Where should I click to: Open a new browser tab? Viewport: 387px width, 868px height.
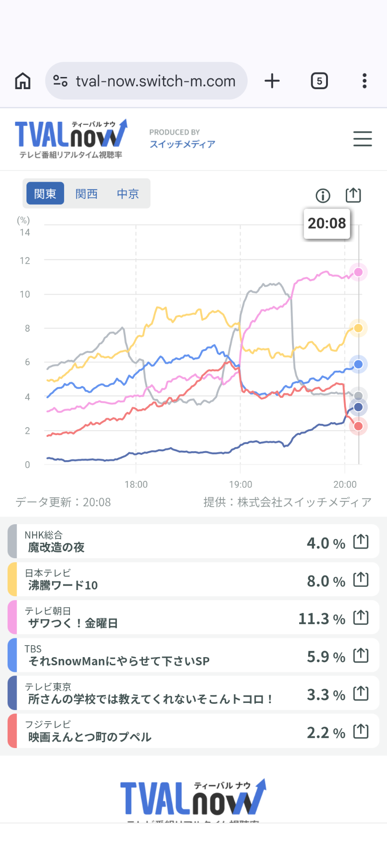272,81
